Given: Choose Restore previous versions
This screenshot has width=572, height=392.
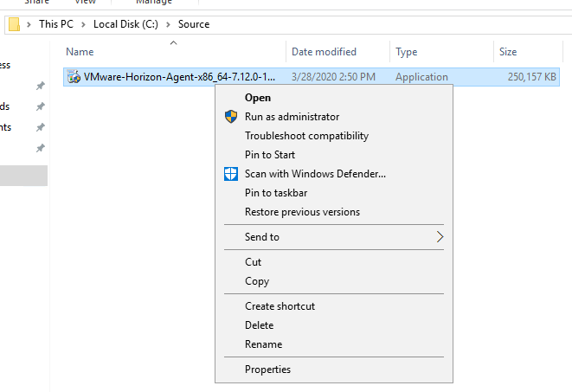Looking at the screenshot, I should tap(302, 212).
